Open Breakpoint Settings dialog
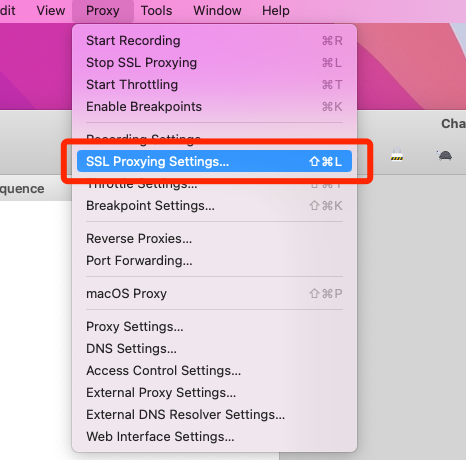Viewport: 466px width, 460px height. [214, 206]
